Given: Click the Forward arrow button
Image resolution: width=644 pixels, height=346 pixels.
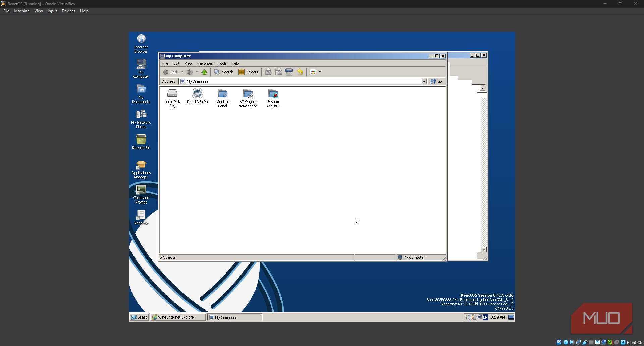Looking at the screenshot, I should click(190, 72).
